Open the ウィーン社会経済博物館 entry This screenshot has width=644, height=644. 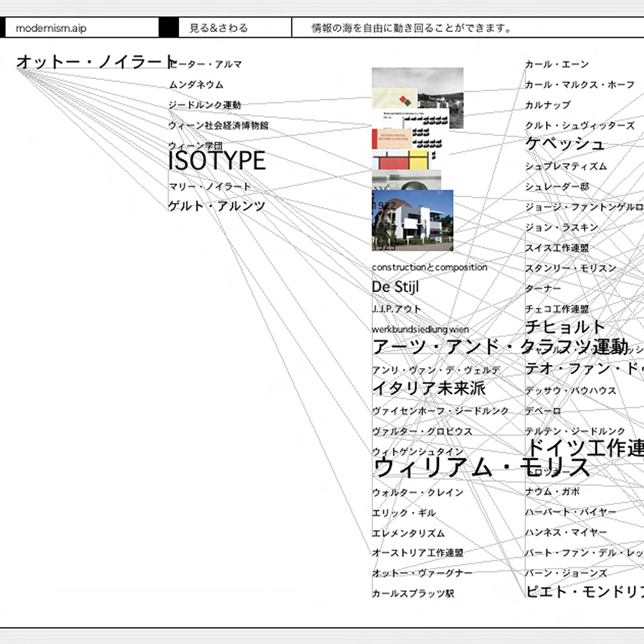point(218,125)
